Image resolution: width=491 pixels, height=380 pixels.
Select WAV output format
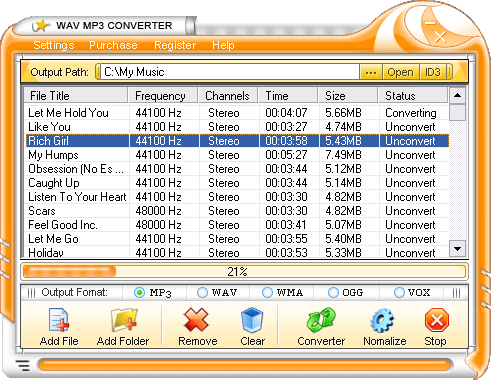click(x=202, y=293)
